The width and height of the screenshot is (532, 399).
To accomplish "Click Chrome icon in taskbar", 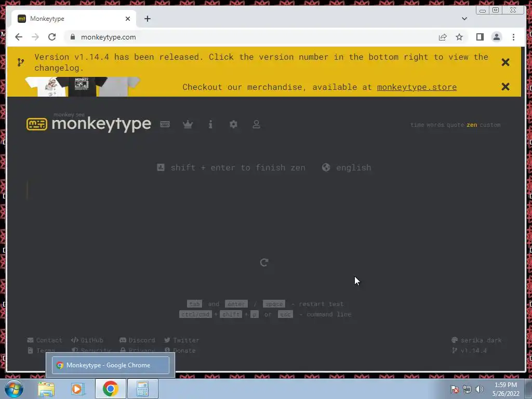I will click(x=110, y=389).
